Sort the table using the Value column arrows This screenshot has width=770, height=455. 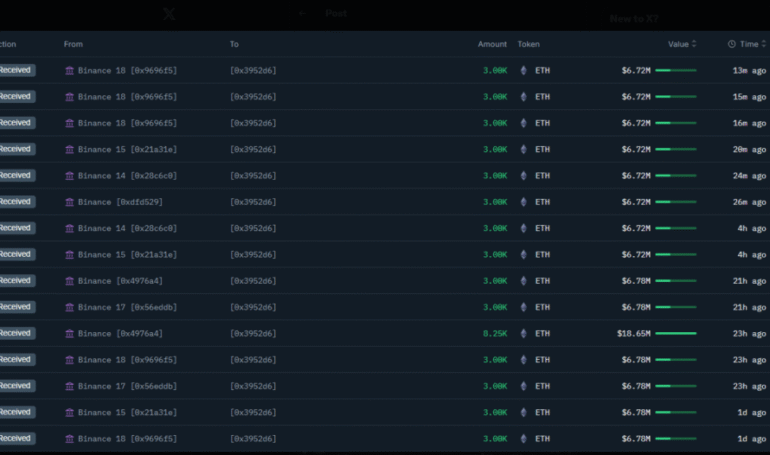(694, 44)
